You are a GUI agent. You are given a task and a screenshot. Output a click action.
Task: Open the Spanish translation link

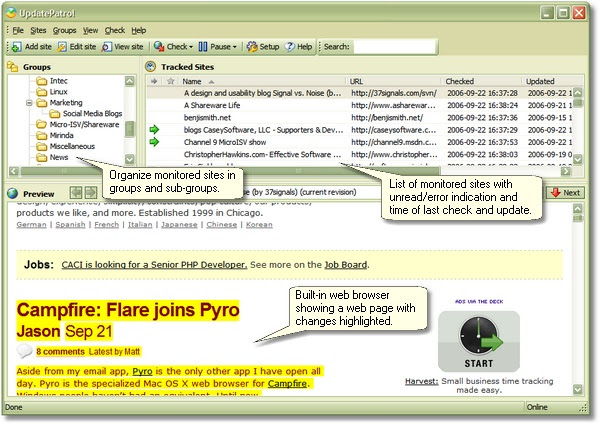(70, 225)
